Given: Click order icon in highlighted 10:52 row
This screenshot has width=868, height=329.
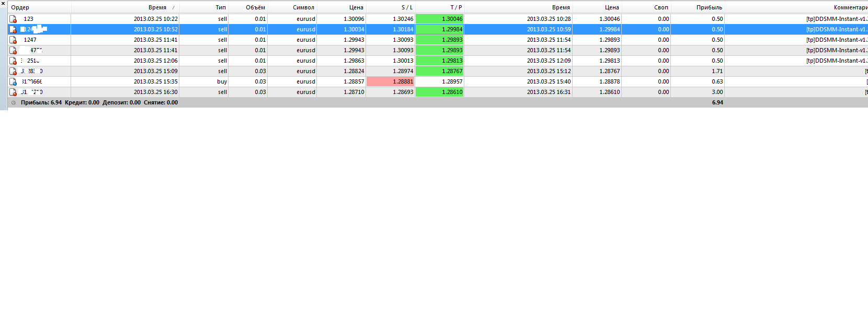Looking at the screenshot, I should [x=13, y=29].
